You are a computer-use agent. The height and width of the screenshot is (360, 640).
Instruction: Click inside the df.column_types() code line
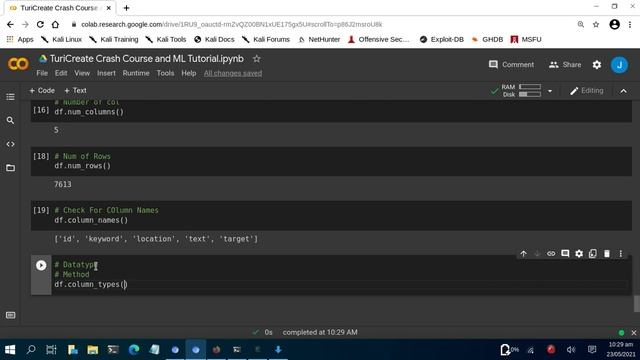click(91, 284)
